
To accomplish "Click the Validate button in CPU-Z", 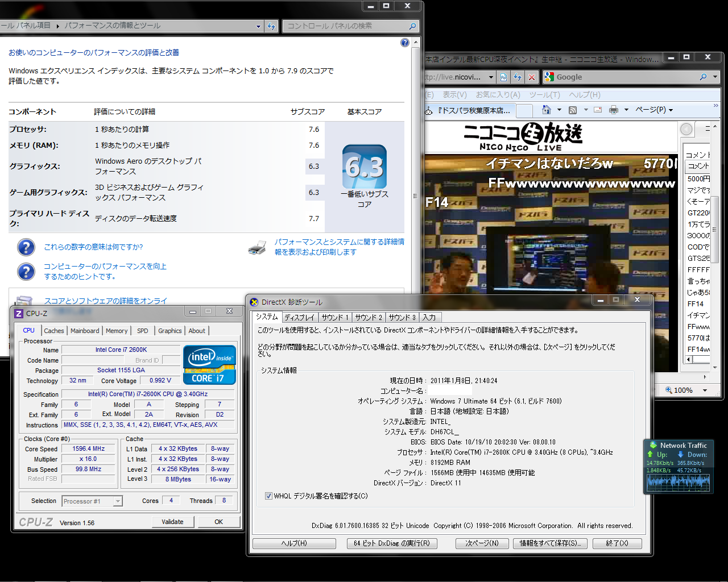I will [x=172, y=522].
